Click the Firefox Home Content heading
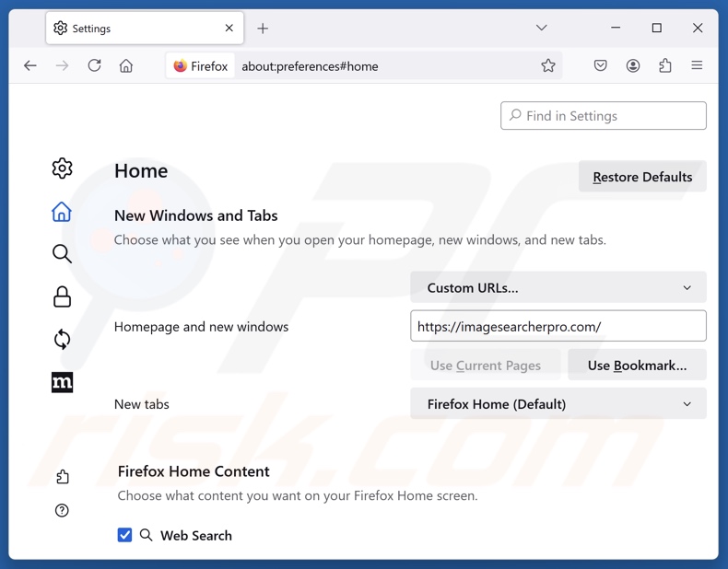Viewport: 728px width, 569px height. click(194, 471)
